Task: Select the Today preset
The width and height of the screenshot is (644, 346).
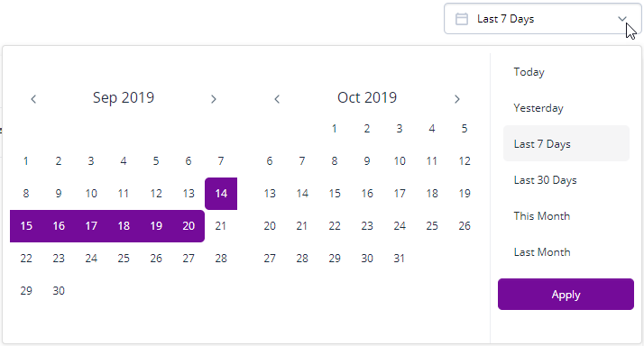Action: (x=529, y=72)
